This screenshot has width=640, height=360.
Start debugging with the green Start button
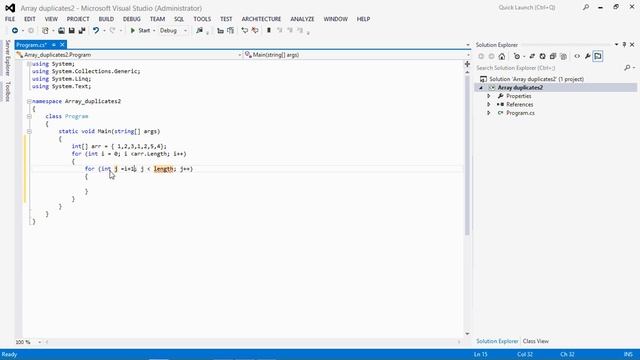(140, 31)
